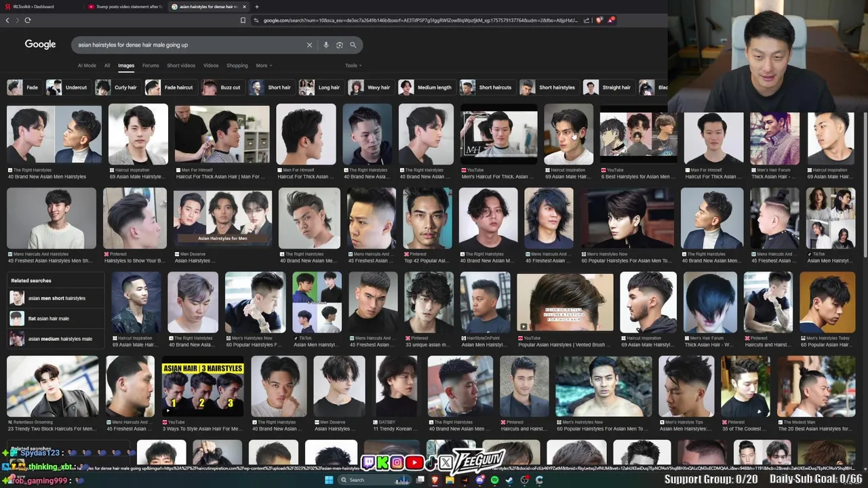The image size is (868, 488).
Task: Open File Explorer from the taskbar
Action: [x=450, y=480]
